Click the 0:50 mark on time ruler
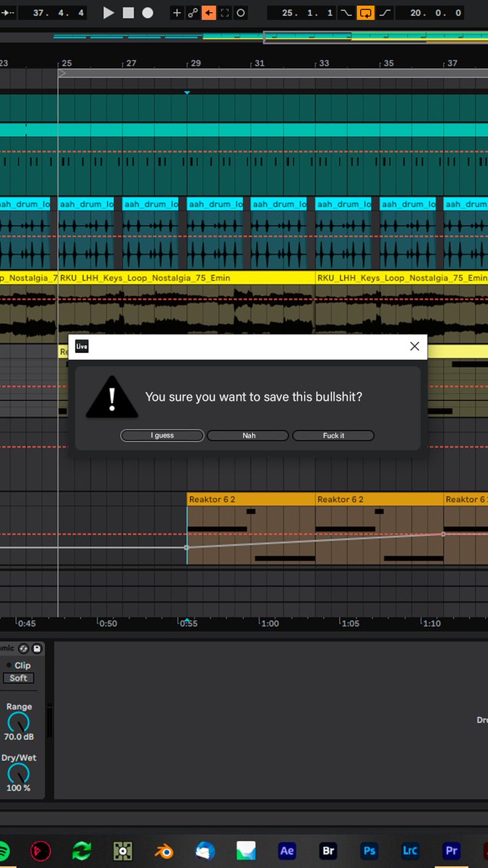Screen dimensions: 488x868 tap(107, 623)
